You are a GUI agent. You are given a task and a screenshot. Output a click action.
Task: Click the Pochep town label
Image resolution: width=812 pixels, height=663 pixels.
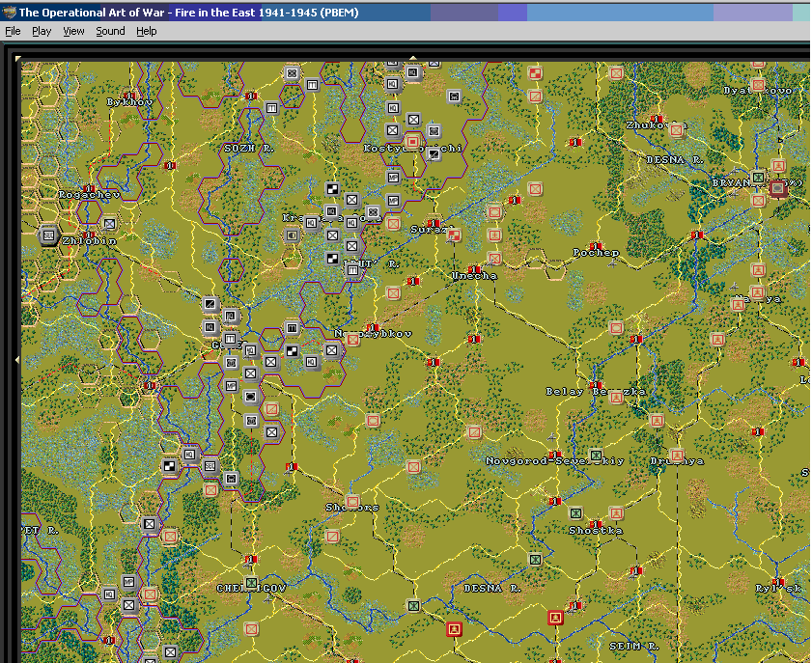pos(596,253)
